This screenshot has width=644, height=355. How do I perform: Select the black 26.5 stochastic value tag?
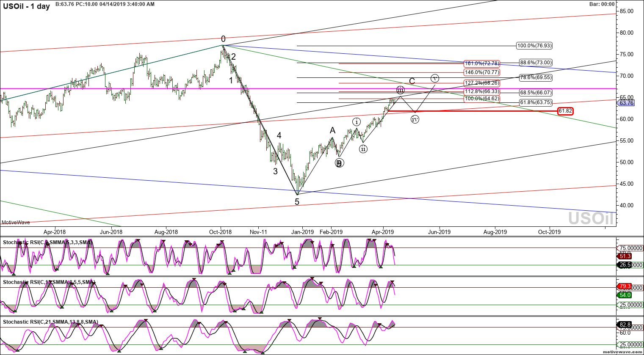pyautogui.click(x=625, y=265)
